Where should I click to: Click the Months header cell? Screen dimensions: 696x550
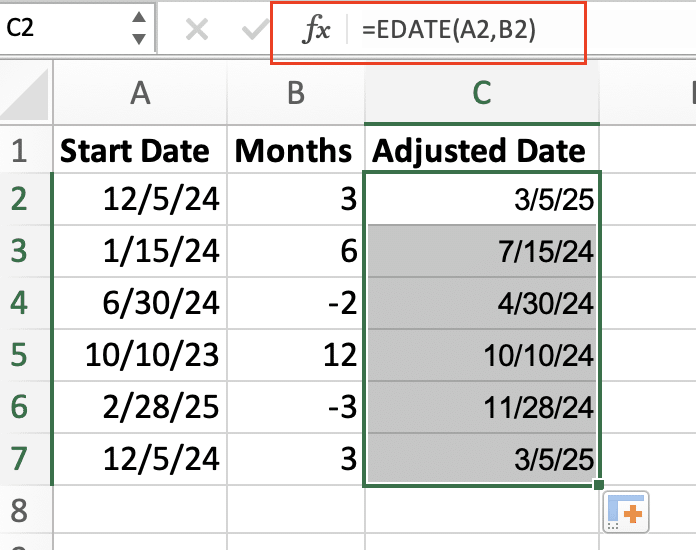295,151
